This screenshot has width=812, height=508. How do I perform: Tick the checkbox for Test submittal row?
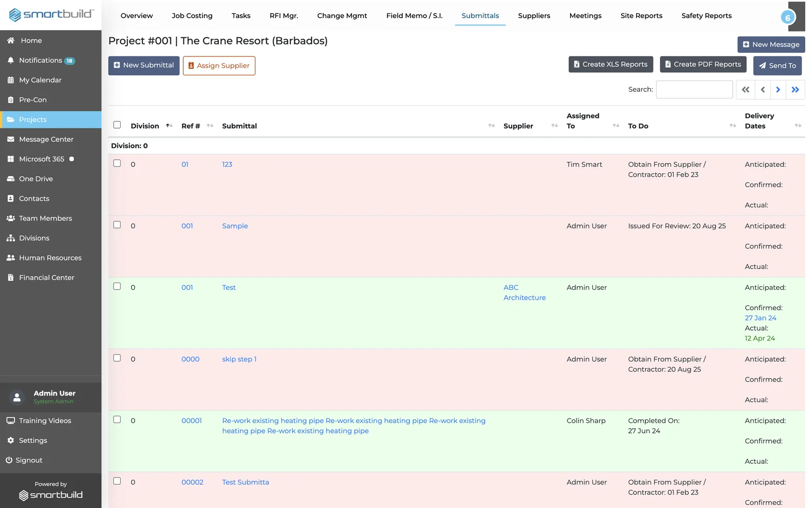[x=117, y=287]
